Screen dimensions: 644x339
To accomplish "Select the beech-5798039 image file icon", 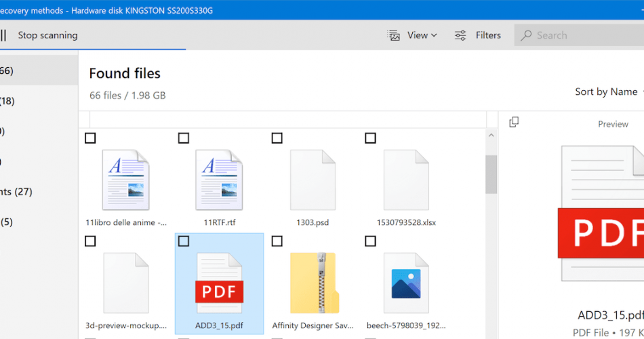I will (x=406, y=283).
